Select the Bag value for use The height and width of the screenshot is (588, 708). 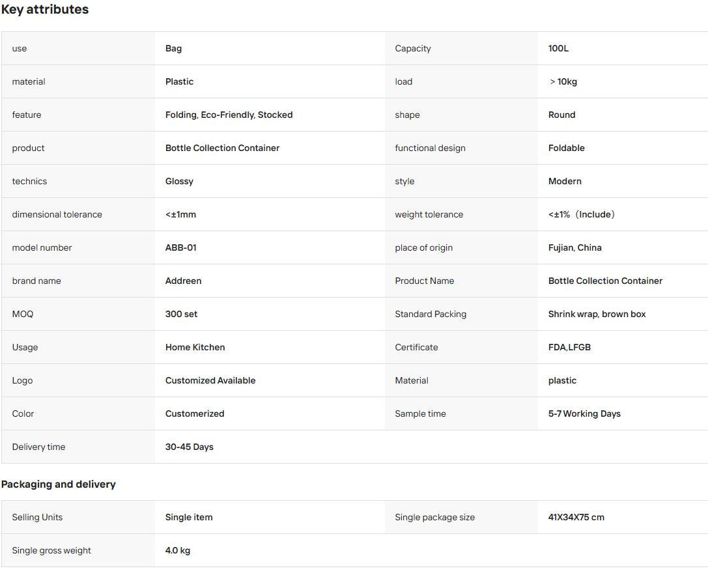(173, 48)
